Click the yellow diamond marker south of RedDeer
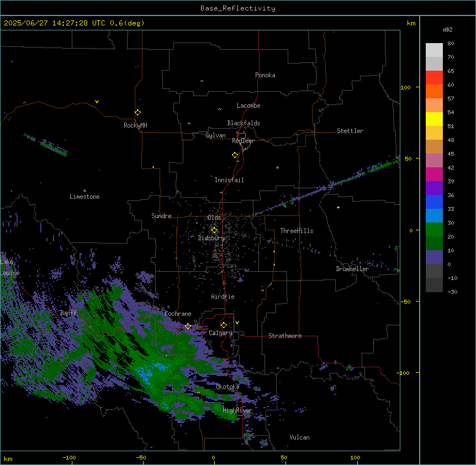Screen dimensions: 476x465 pos(235,155)
